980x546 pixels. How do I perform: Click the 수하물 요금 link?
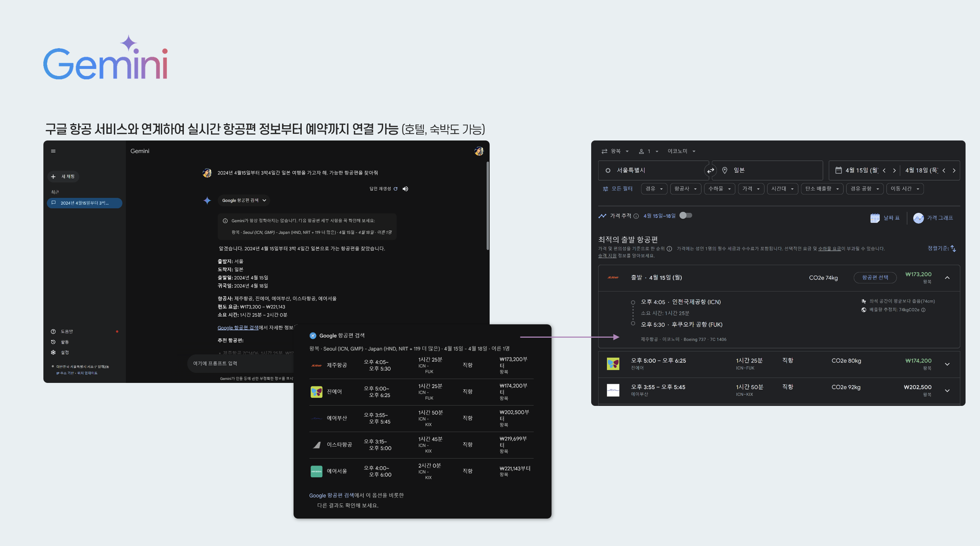pos(830,249)
